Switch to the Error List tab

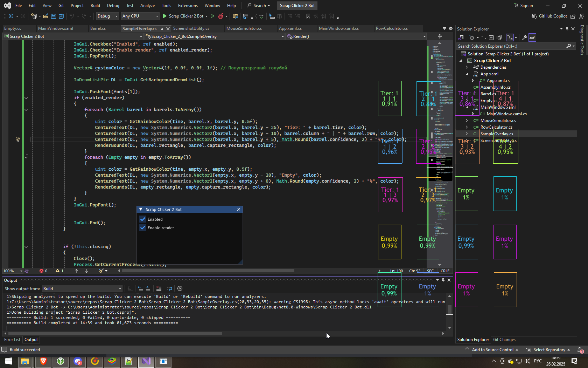point(12,340)
